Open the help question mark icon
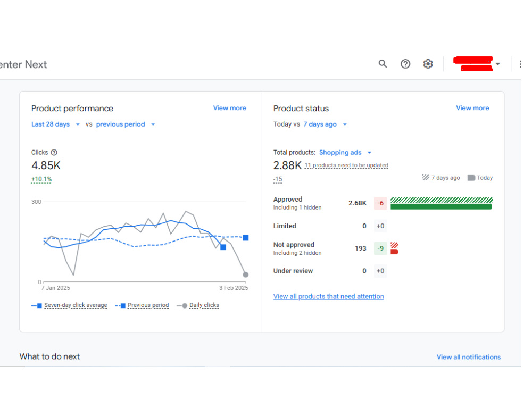The width and height of the screenshot is (532, 399). [x=405, y=64]
